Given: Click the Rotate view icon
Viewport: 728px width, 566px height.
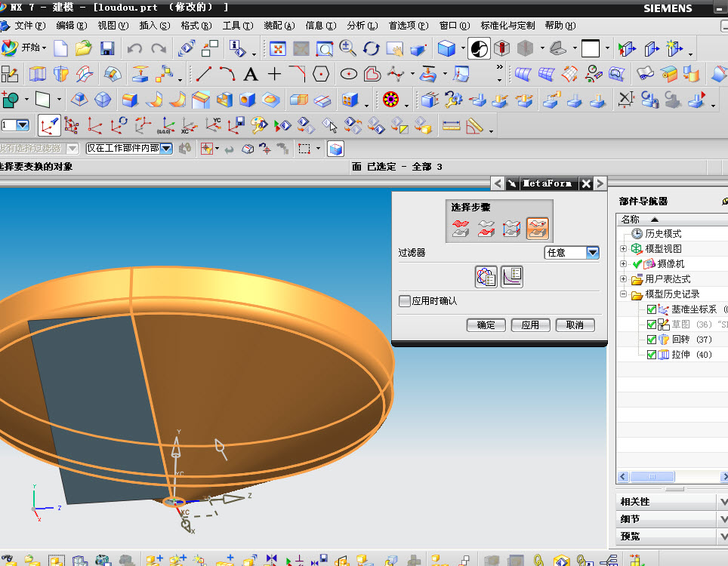Looking at the screenshot, I should click(x=371, y=49).
